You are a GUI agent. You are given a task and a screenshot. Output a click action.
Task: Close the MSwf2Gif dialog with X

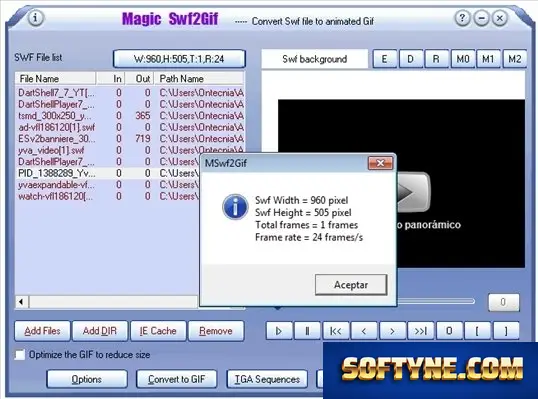click(x=380, y=163)
